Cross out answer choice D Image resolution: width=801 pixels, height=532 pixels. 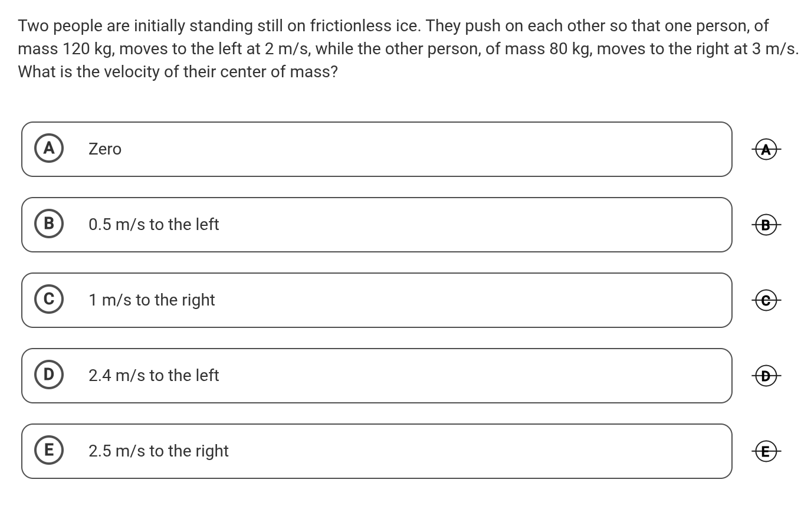766,376
